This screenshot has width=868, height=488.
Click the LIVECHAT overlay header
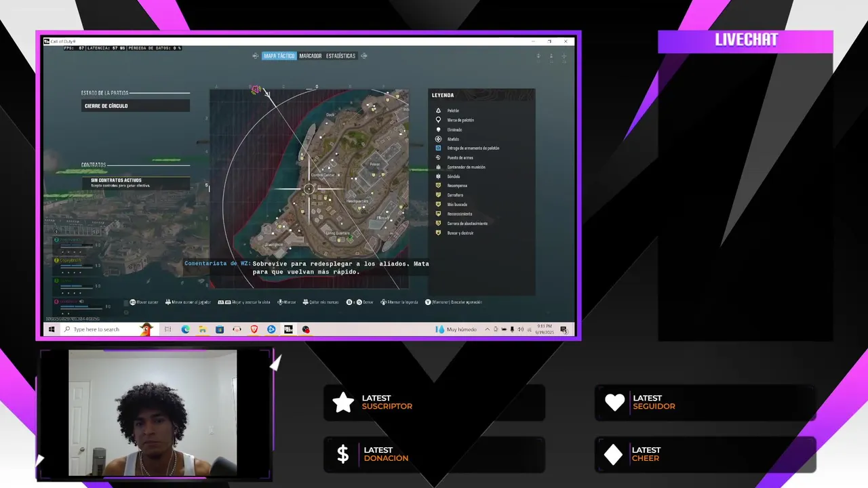coord(745,41)
